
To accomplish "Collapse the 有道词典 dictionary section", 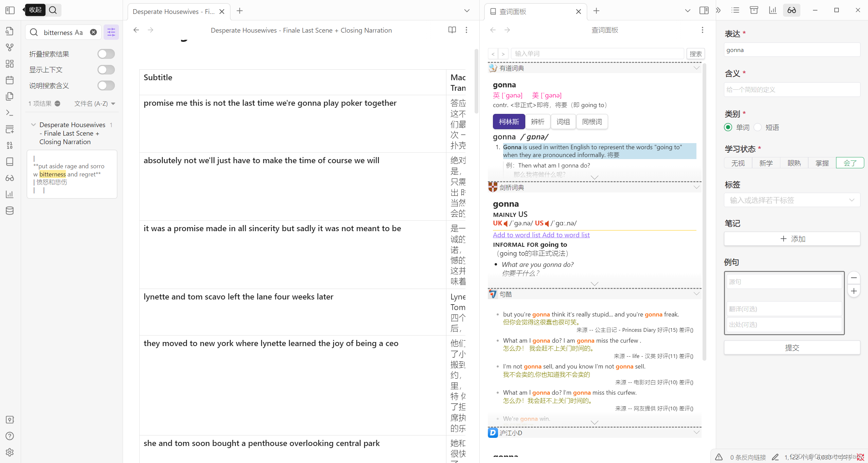I will 696,68.
